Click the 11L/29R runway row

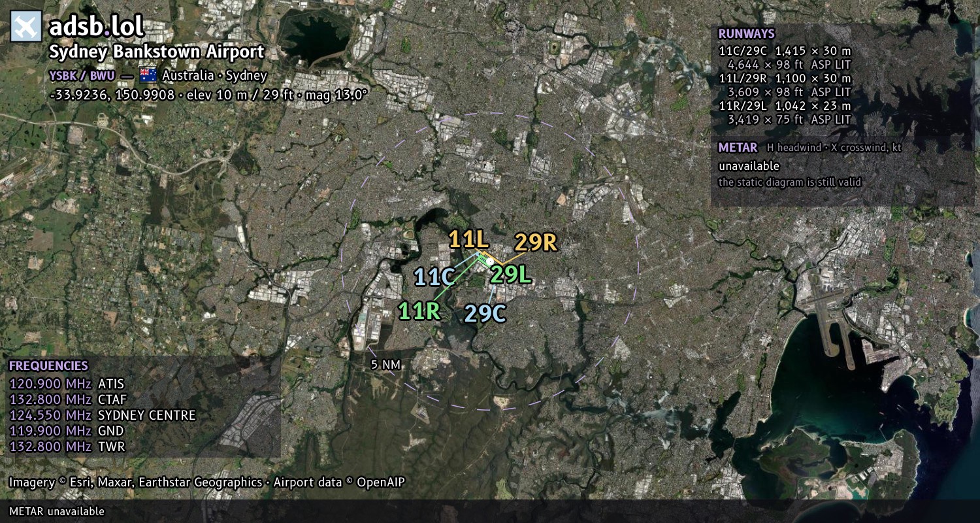click(785, 78)
